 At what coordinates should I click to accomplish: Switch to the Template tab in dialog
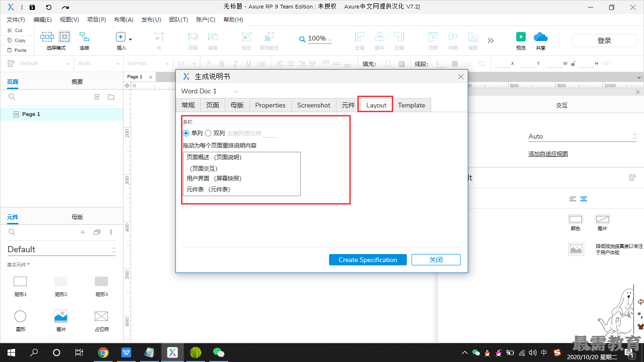(x=412, y=105)
